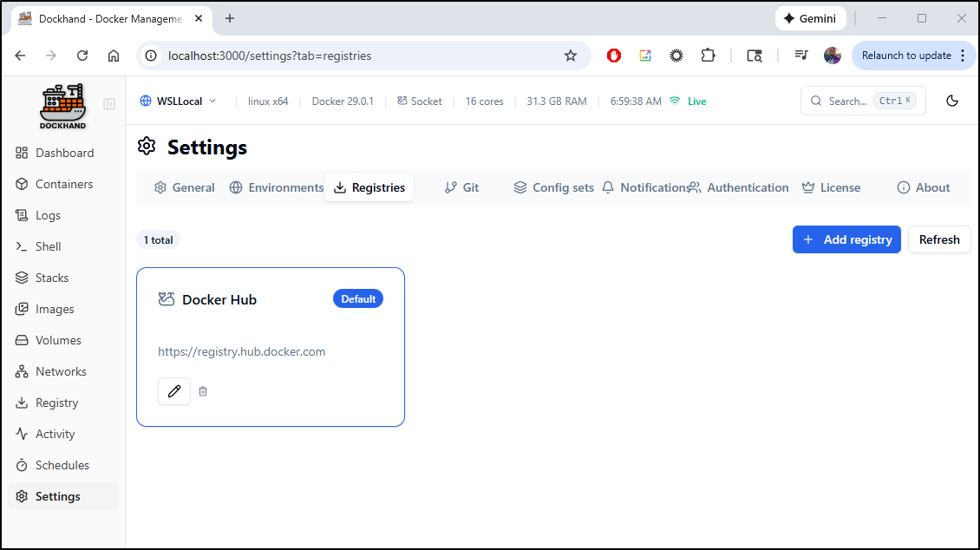Viewport: 980px width, 550px height.
Task: Click the pencil edit icon on Docker Hub card
Action: [x=174, y=391]
